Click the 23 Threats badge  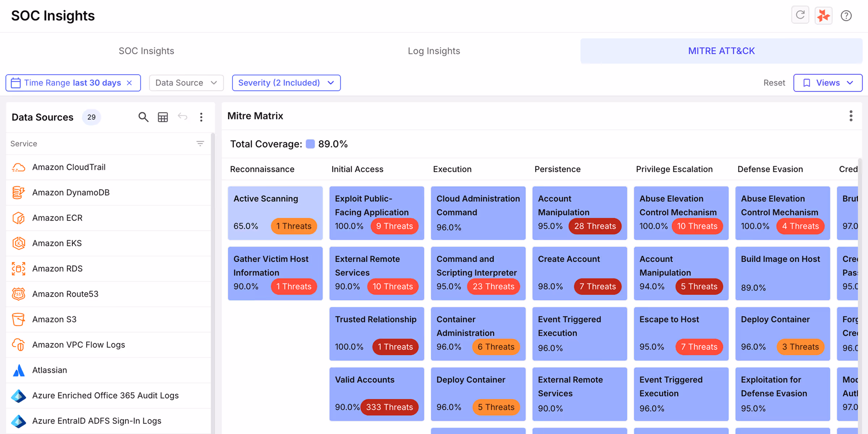click(x=493, y=286)
